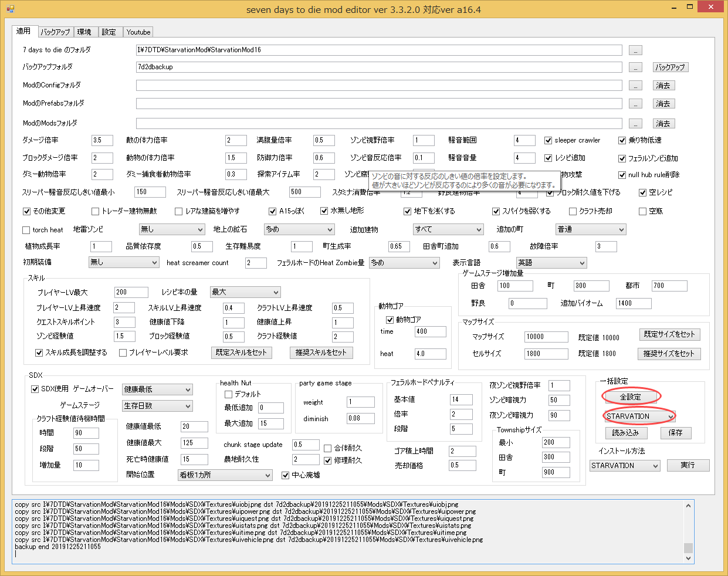Image resolution: width=728 pixels, height=576 pixels.
Task: Open the フェラルホードのHeat Zombie量 dropdown
Action: [x=404, y=263]
